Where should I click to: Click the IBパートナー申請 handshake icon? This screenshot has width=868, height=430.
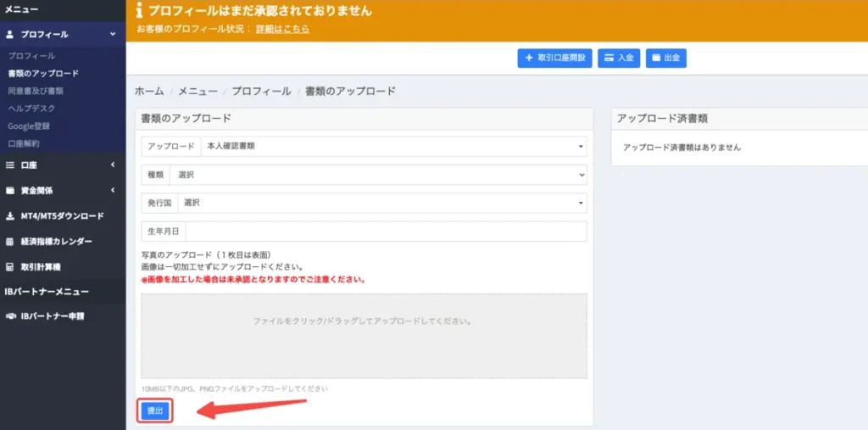pos(10,316)
